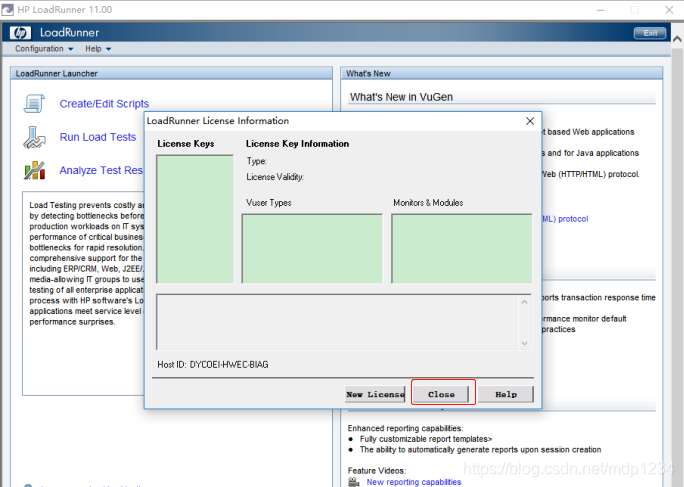The height and width of the screenshot is (487, 684).
Task: Click Close button in license dialog
Action: click(441, 394)
